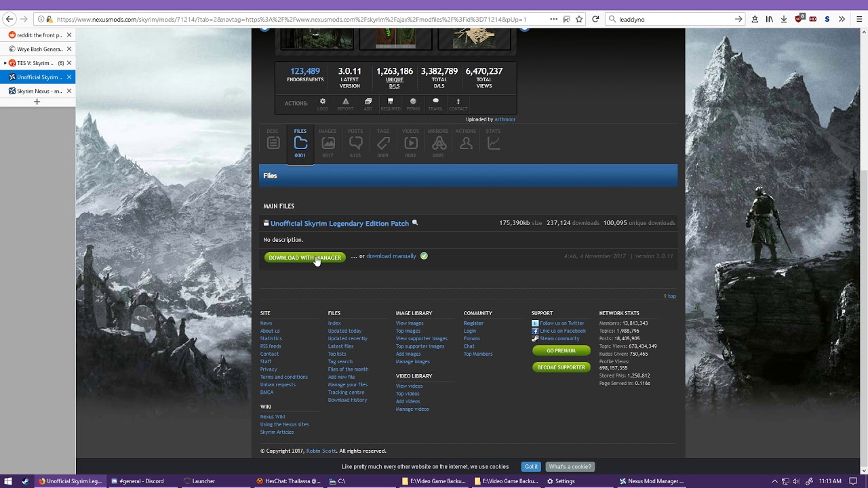Image resolution: width=868 pixels, height=488 pixels.
Task: Open the mod Actions tab
Action: [466, 142]
